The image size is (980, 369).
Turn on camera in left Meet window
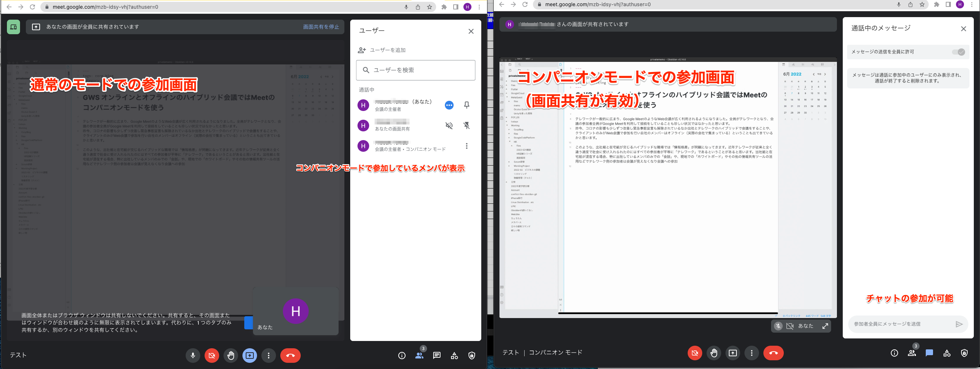coord(212,355)
